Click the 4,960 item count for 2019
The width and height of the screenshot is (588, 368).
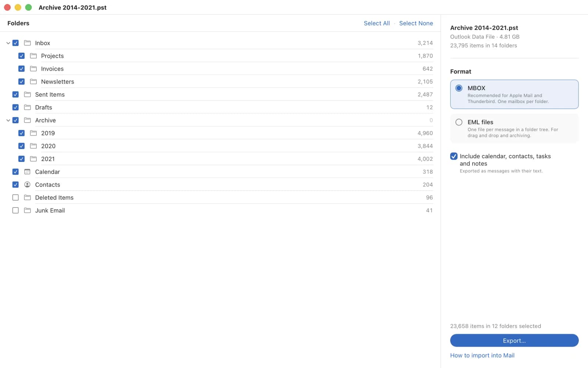tap(425, 133)
